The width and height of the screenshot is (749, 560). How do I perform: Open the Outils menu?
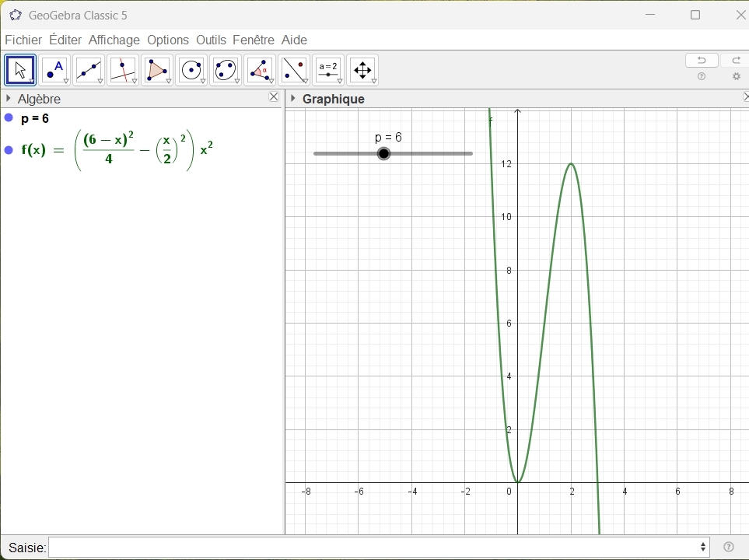pyautogui.click(x=211, y=40)
